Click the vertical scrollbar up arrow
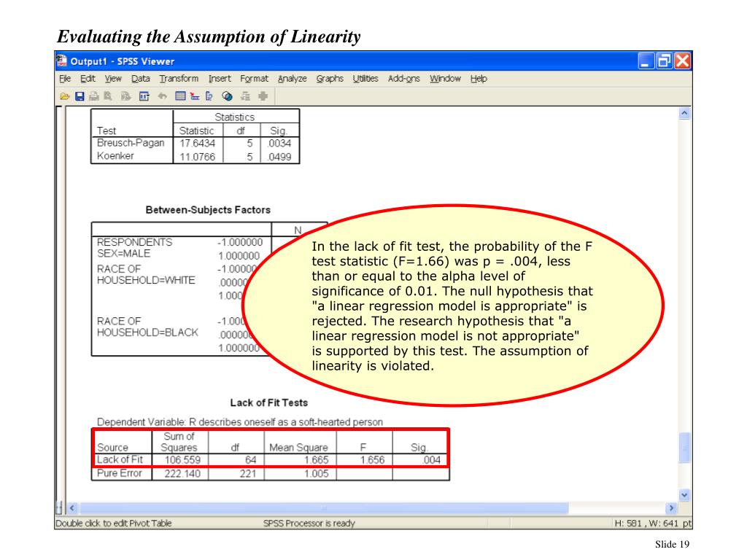 click(684, 113)
